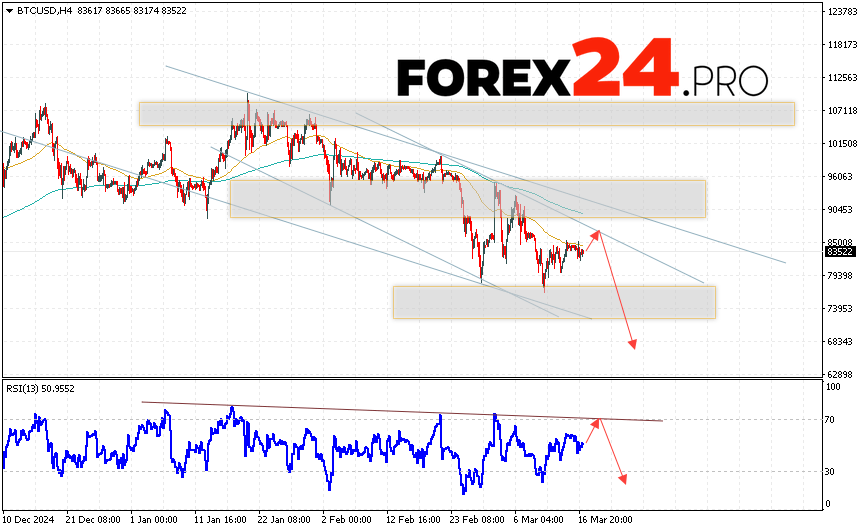The width and height of the screenshot is (863, 531).
Task: Select the current price tag 83522
Action: coord(839,251)
